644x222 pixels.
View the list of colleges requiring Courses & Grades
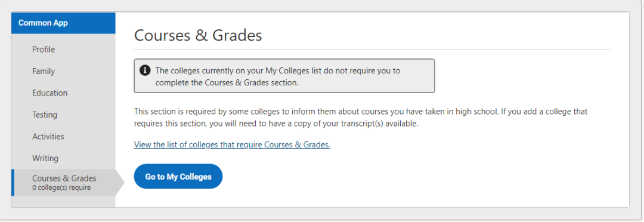pos(232,144)
